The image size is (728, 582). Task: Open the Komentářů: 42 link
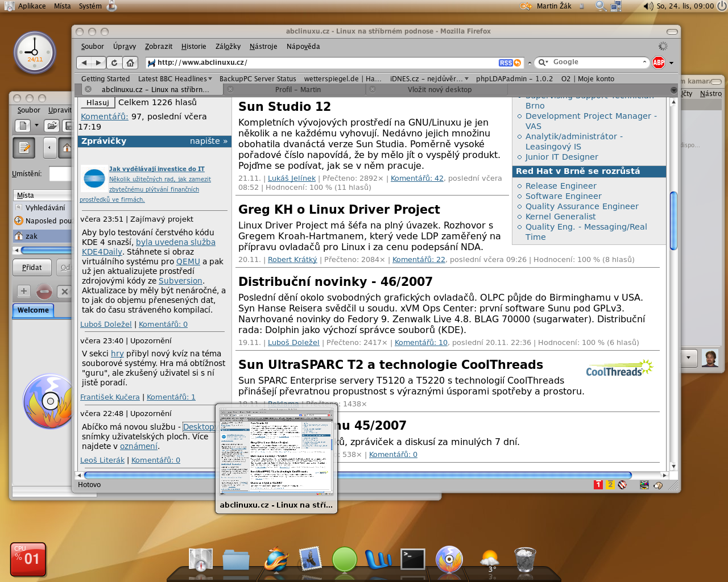[x=417, y=178]
